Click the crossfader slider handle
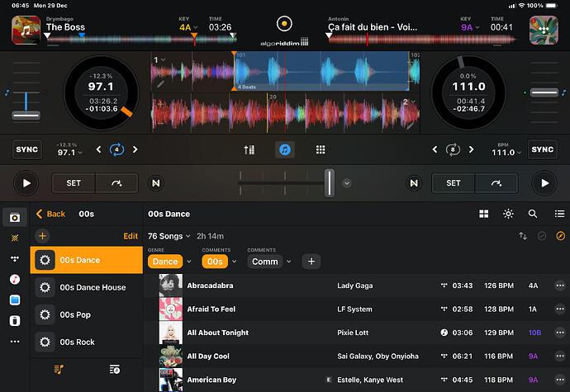Screen dimensions: 570x392 (329, 182)
